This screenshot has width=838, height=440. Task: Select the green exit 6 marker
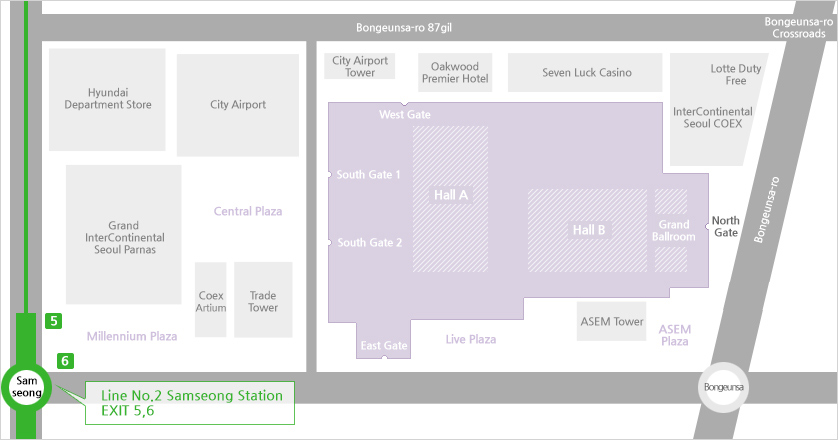(x=65, y=361)
